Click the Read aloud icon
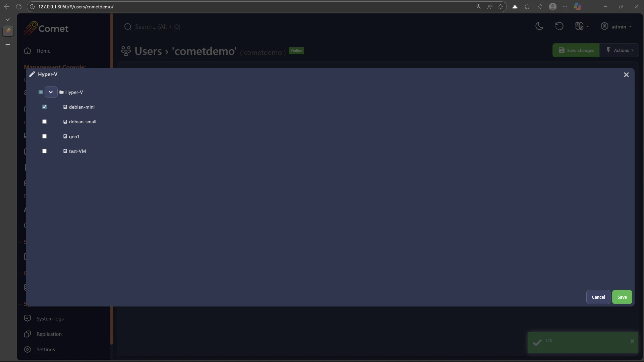Viewport: 644px width, 362px height. point(490,7)
